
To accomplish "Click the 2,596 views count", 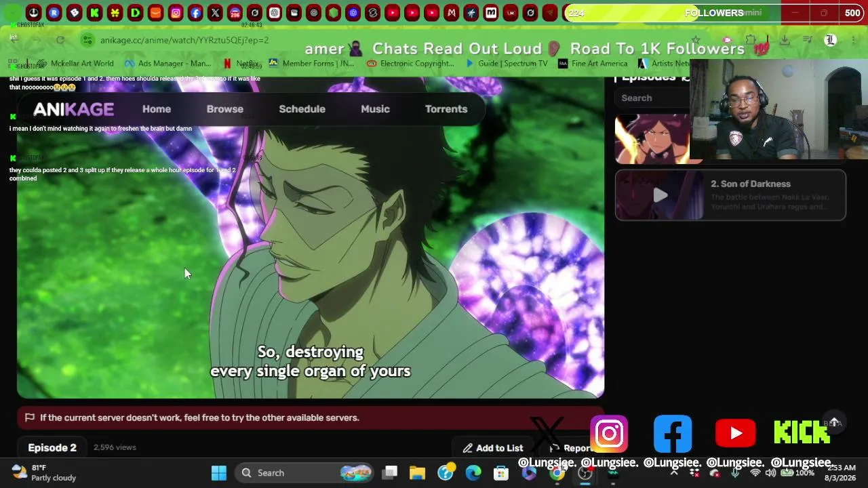I will point(115,447).
